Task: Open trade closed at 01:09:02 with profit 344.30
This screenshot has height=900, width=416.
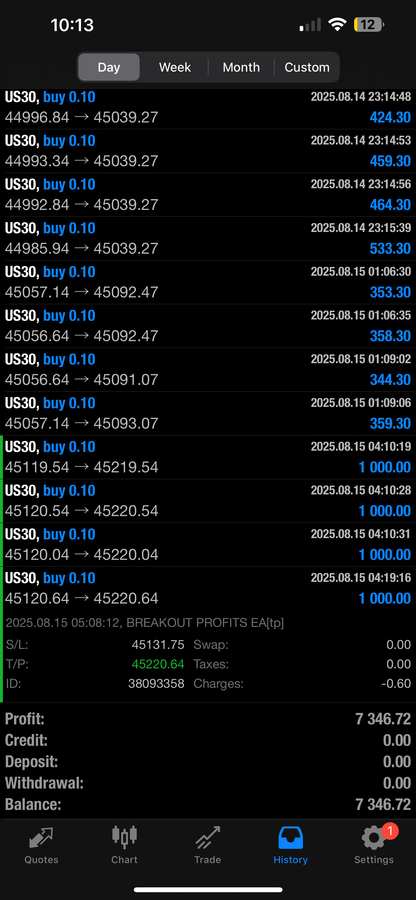Action: 208,369
